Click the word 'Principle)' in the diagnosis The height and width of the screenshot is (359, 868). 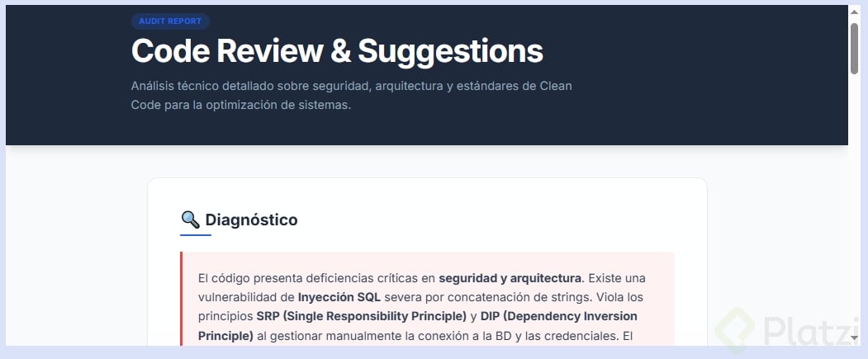pos(225,336)
